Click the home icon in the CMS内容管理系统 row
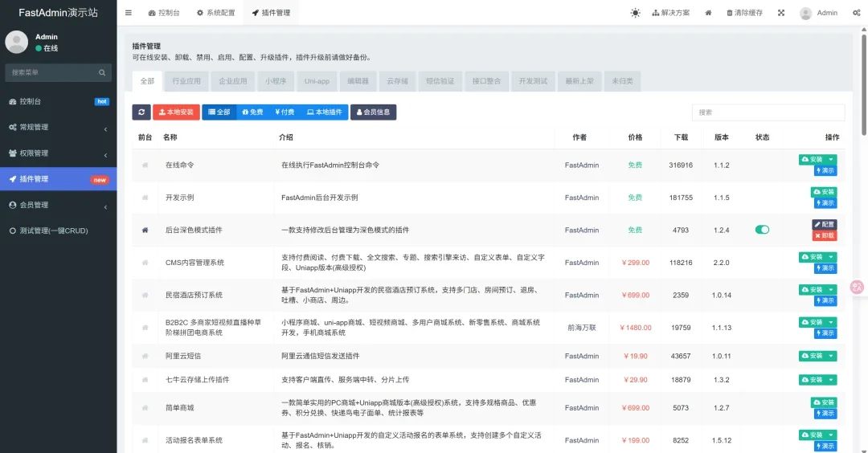868x453 pixels. tap(145, 263)
